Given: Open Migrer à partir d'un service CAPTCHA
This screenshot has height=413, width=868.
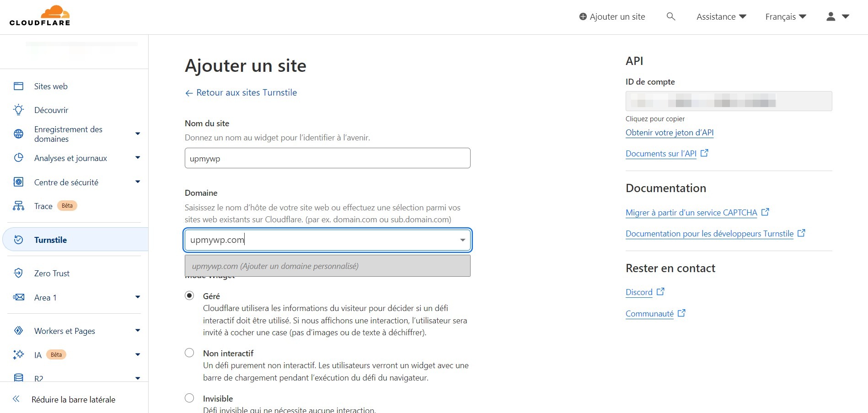Looking at the screenshot, I should click(x=691, y=213).
